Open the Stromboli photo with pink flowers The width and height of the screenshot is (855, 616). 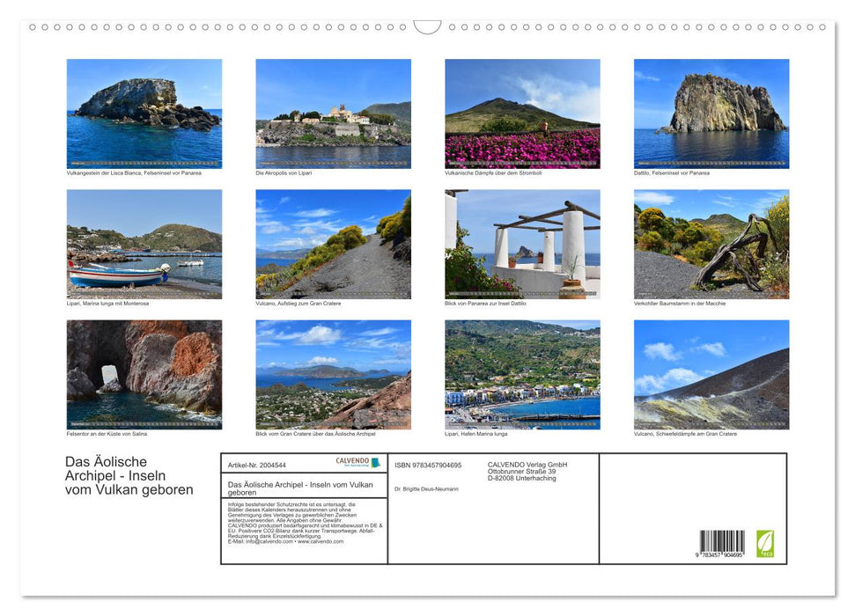coord(522,114)
